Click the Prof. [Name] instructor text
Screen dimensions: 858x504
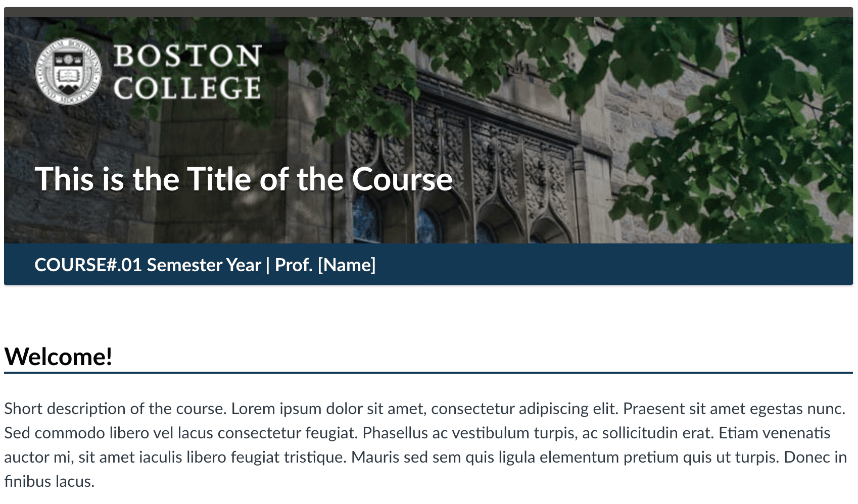tap(325, 265)
